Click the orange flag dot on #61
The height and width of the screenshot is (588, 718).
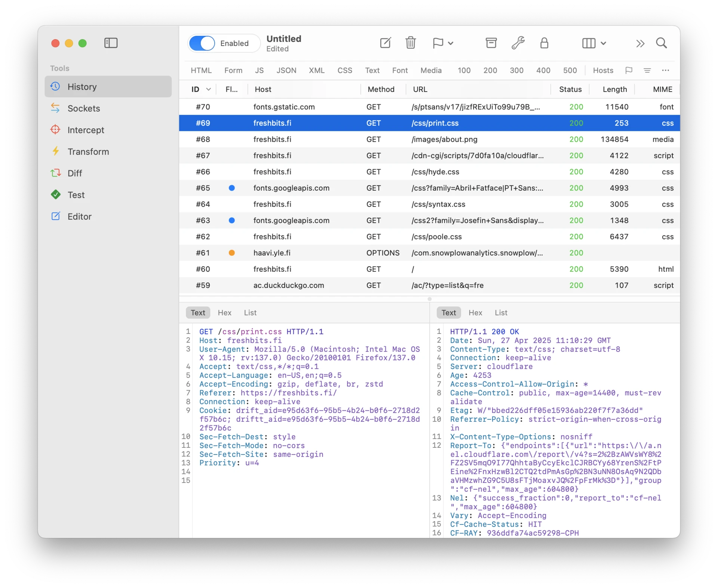231,253
